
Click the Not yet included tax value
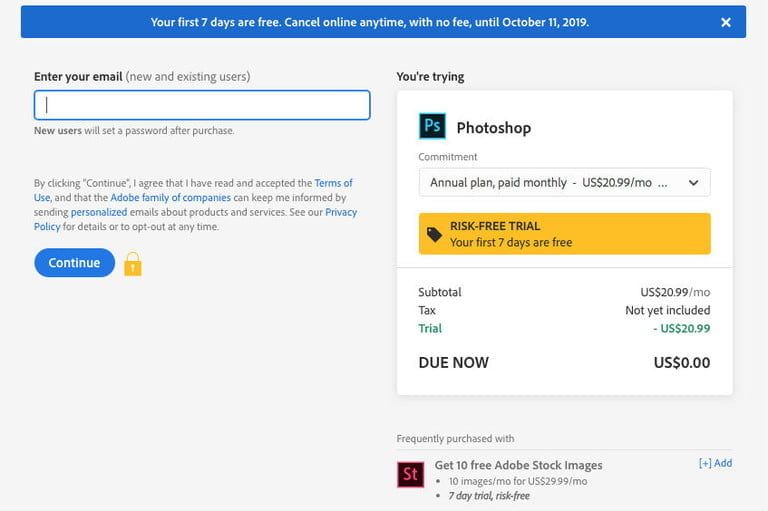coord(668,310)
